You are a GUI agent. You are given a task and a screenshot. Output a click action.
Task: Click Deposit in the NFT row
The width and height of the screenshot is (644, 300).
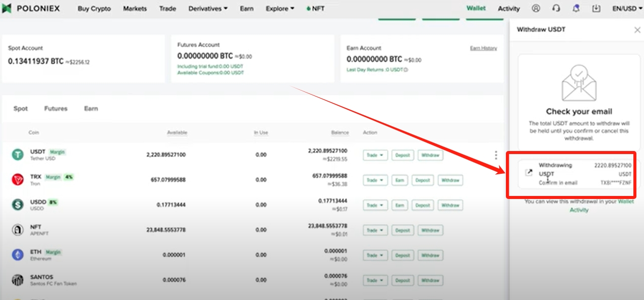click(x=403, y=230)
